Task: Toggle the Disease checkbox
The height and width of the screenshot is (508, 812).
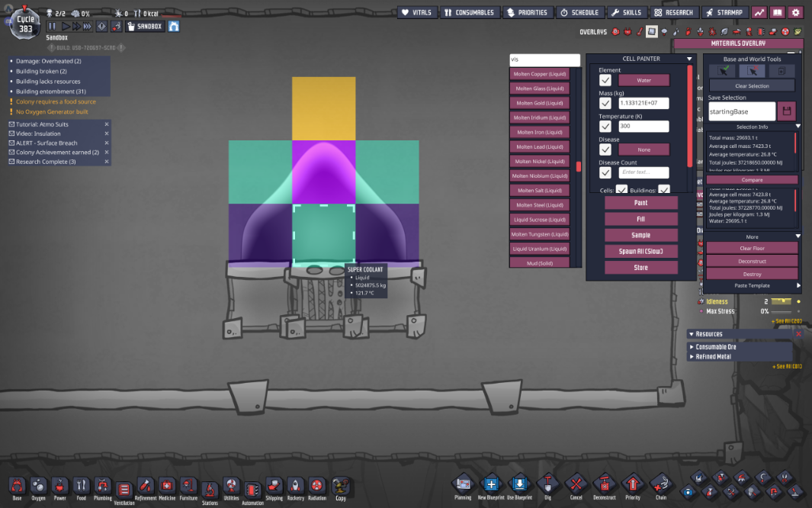Action: pos(605,150)
